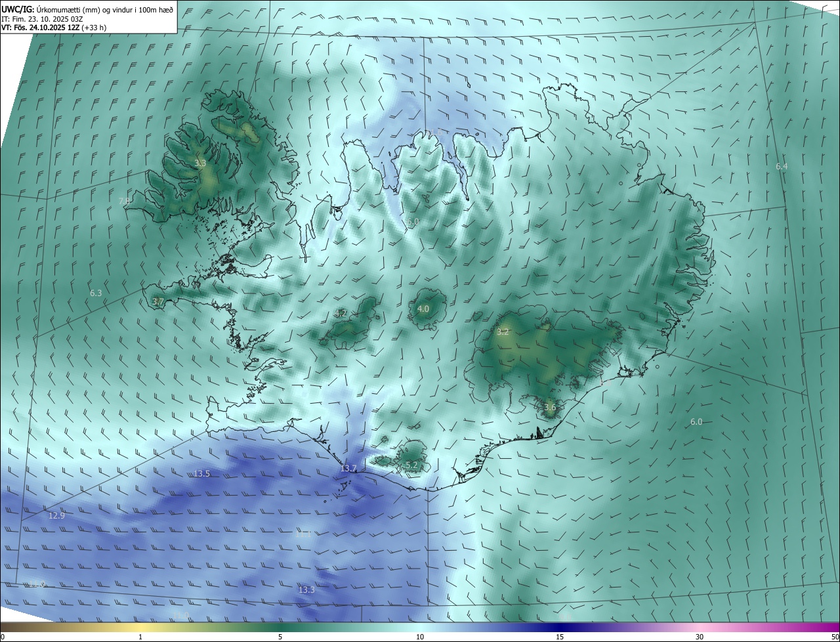Image resolution: width=840 pixels, height=642 pixels.
Task: Click the 5.2 value on Mýrdalsjökull glacier
Action: click(411, 465)
